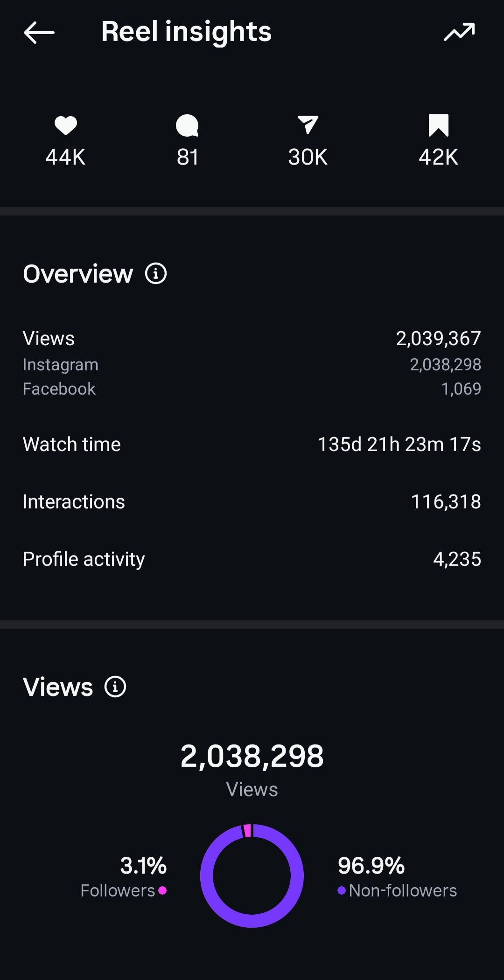Tap the purple donut chart ring
Image resolution: width=504 pixels, height=980 pixels.
[252, 876]
